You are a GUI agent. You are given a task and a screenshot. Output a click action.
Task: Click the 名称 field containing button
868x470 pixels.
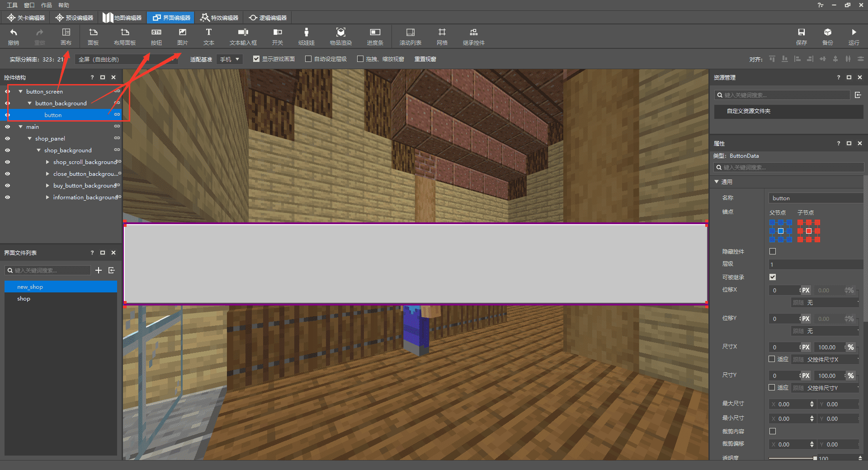click(x=816, y=198)
